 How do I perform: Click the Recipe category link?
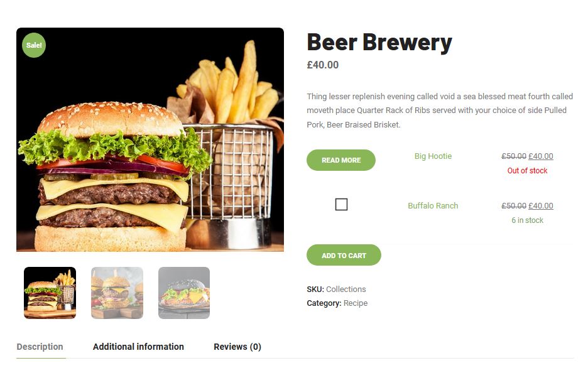click(x=356, y=303)
